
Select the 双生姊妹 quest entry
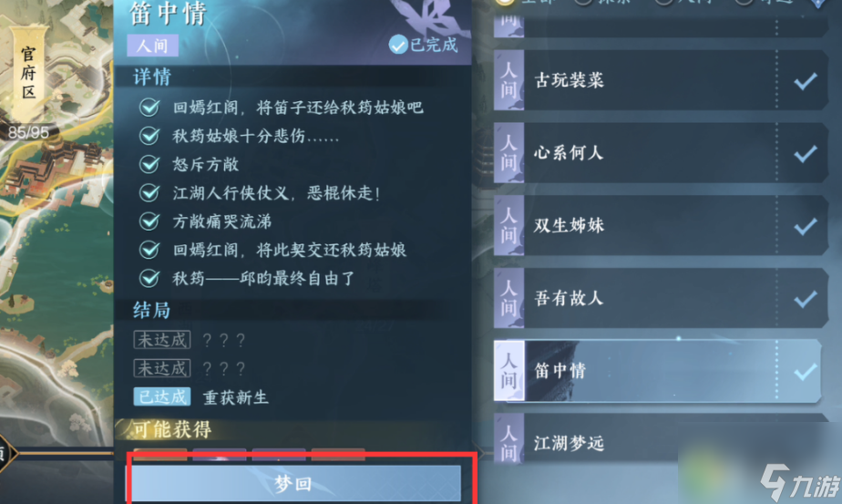(x=660, y=226)
